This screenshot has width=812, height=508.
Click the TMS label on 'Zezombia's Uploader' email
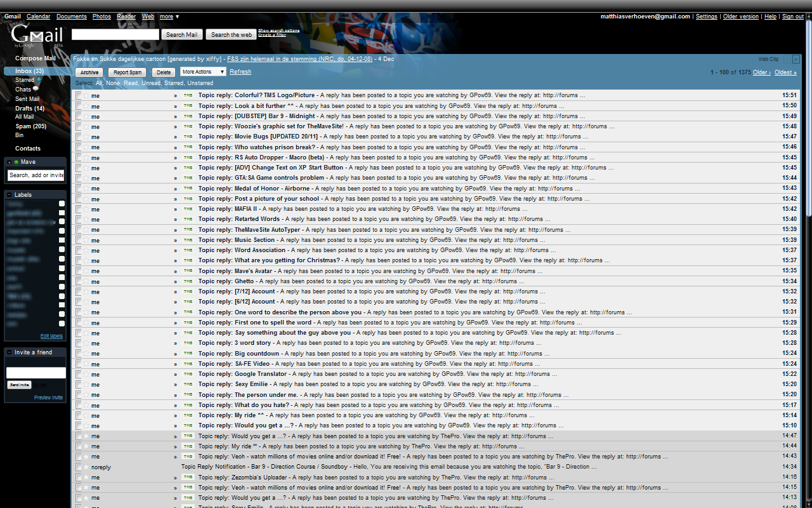click(188, 478)
